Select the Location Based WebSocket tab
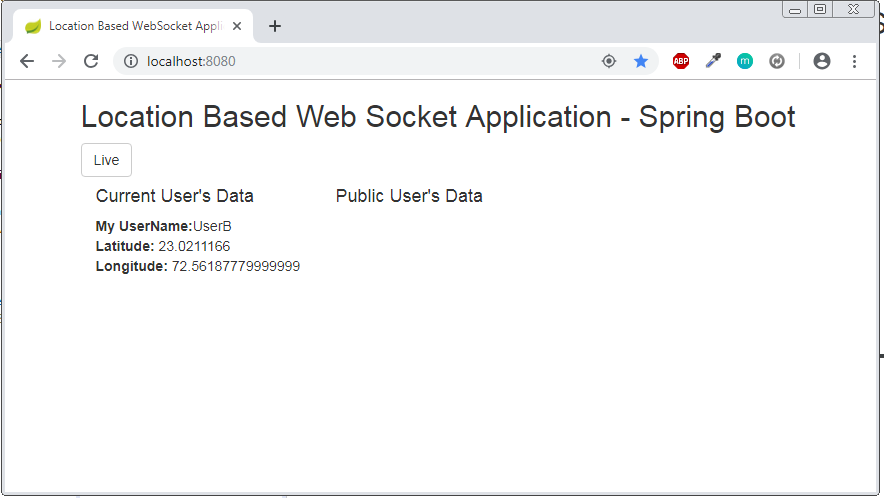The height and width of the screenshot is (498, 884). [133, 26]
